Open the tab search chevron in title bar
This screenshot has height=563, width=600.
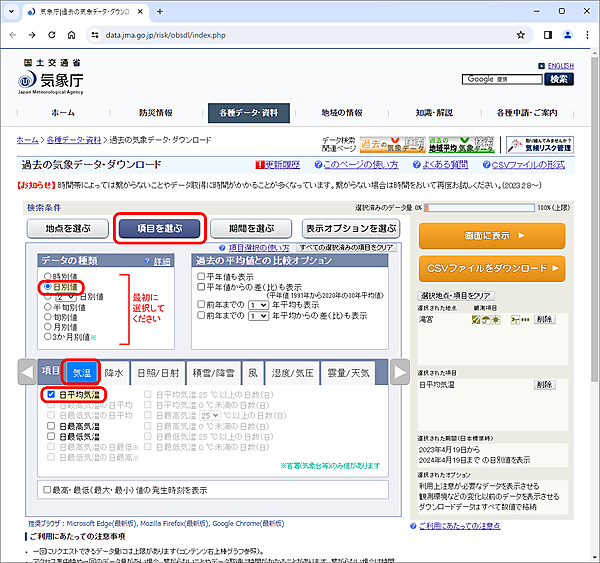tap(11, 11)
